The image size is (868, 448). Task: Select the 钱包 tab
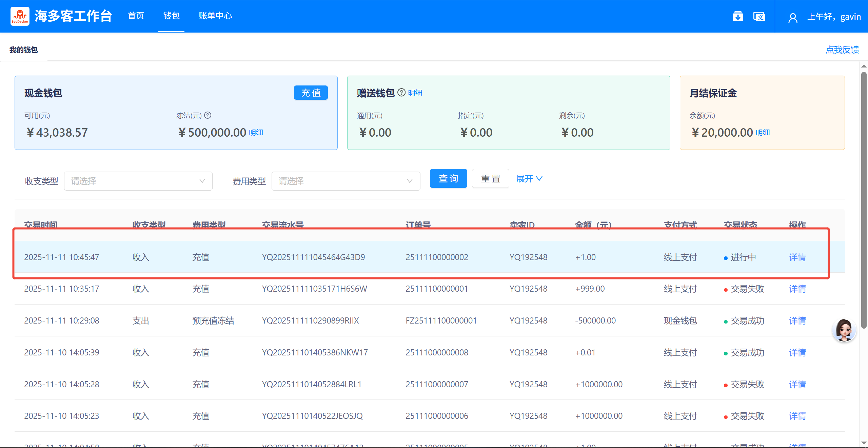click(x=171, y=16)
